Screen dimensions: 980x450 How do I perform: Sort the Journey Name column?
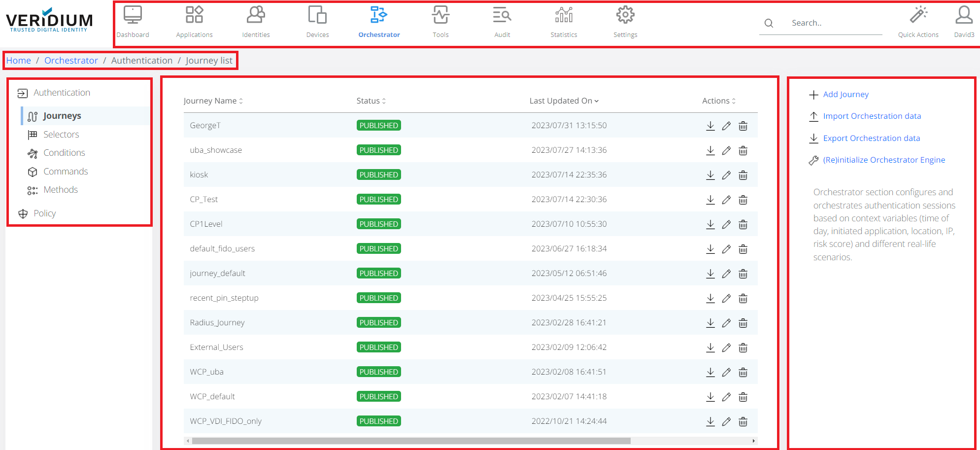[240, 101]
